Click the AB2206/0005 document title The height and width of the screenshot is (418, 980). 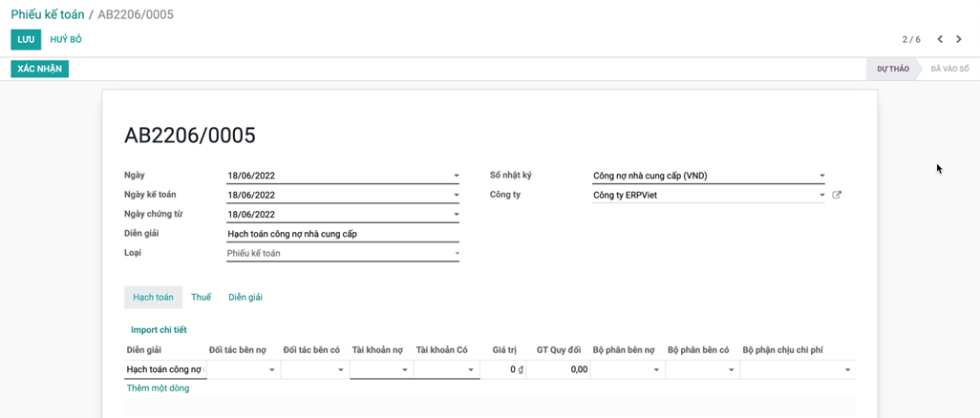[x=190, y=135]
